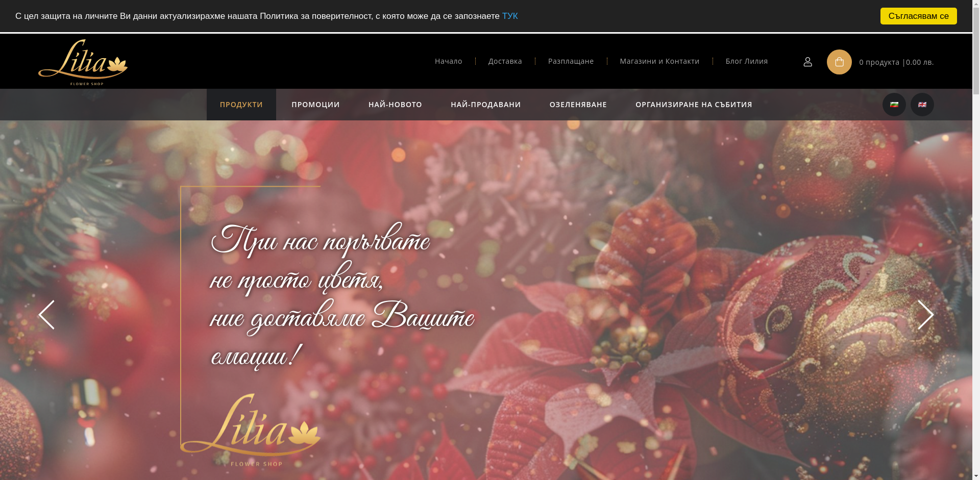980x480 pixels.
Task: View the Разплащане information page
Action: [571, 61]
